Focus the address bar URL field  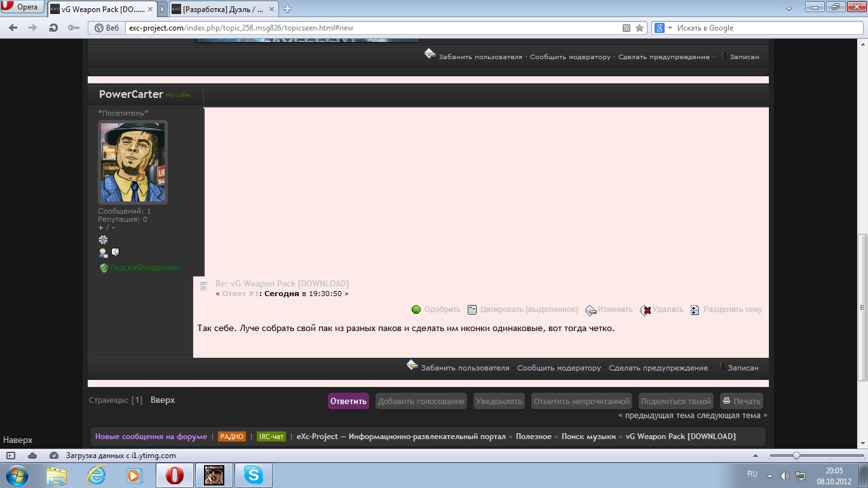(x=373, y=28)
